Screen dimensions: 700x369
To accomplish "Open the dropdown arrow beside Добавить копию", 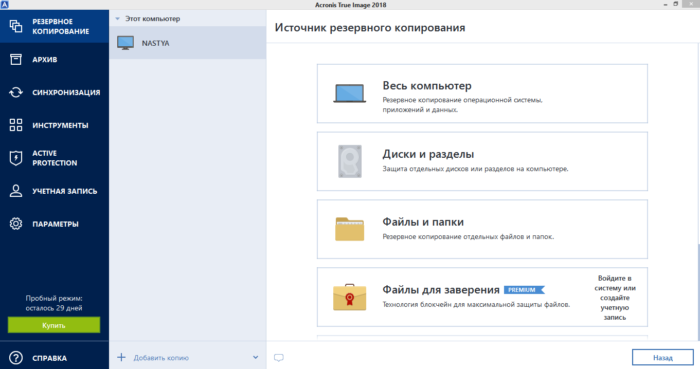I will click(255, 357).
